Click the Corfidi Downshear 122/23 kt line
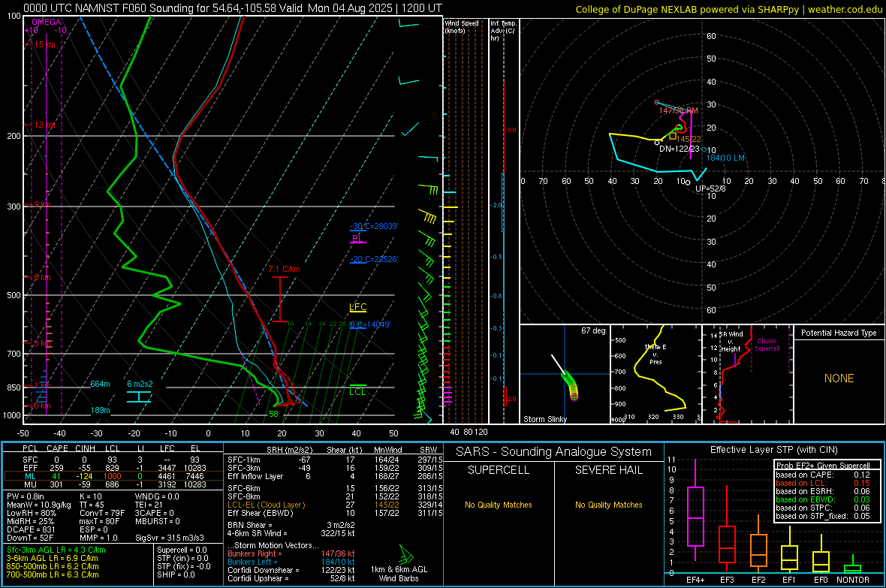 point(291,570)
